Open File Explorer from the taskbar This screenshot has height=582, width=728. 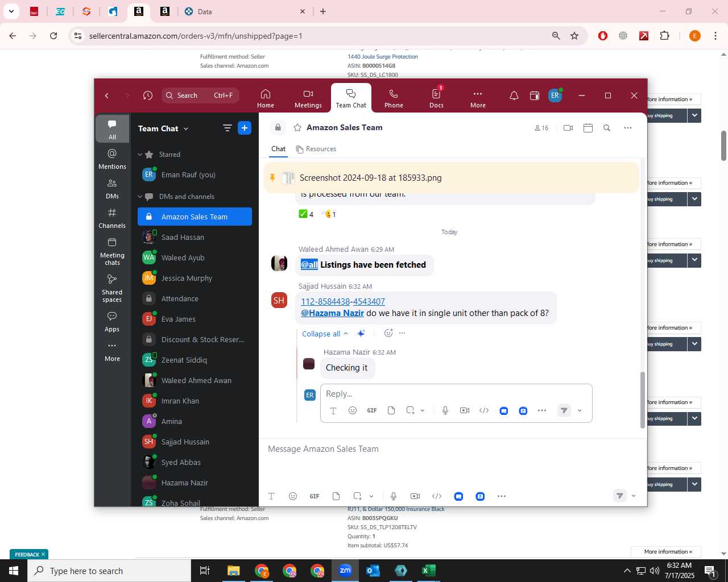tap(234, 571)
